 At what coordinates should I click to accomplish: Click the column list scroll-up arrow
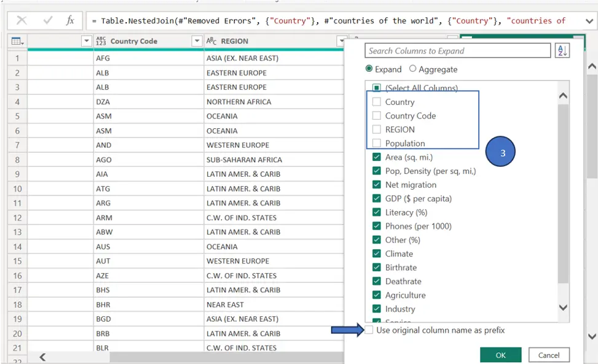563,96
